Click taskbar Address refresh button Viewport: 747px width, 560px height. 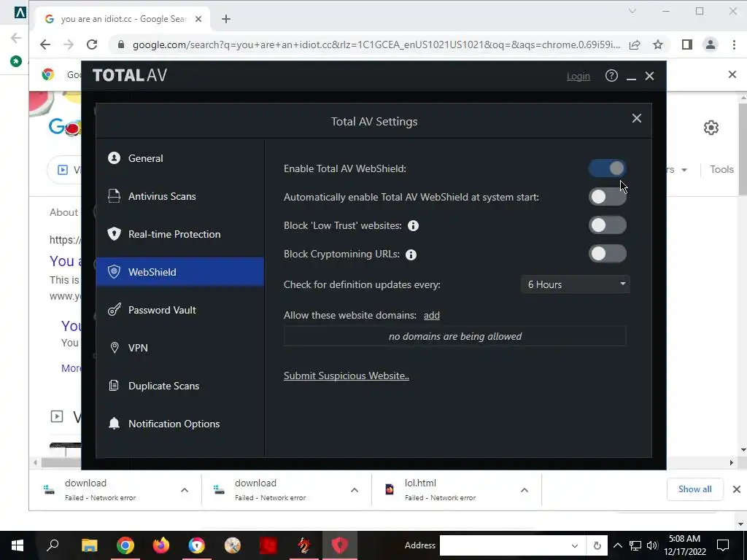point(597,545)
